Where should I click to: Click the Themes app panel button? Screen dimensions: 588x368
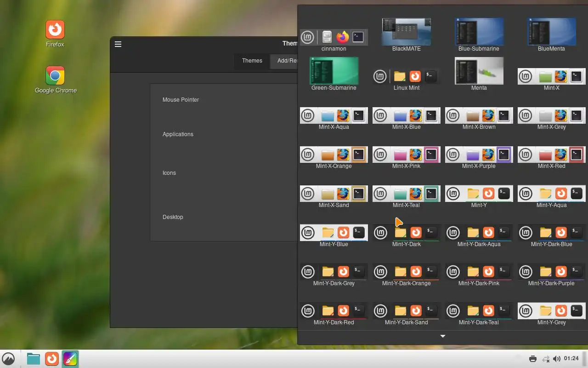70,358
